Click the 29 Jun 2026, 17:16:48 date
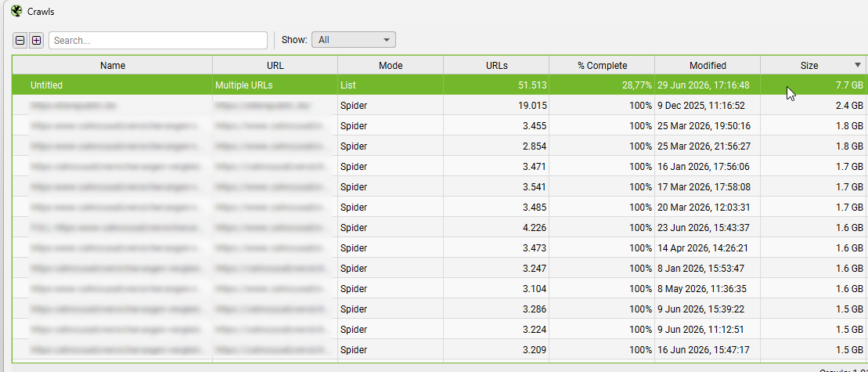The width and height of the screenshot is (868, 372). [703, 85]
